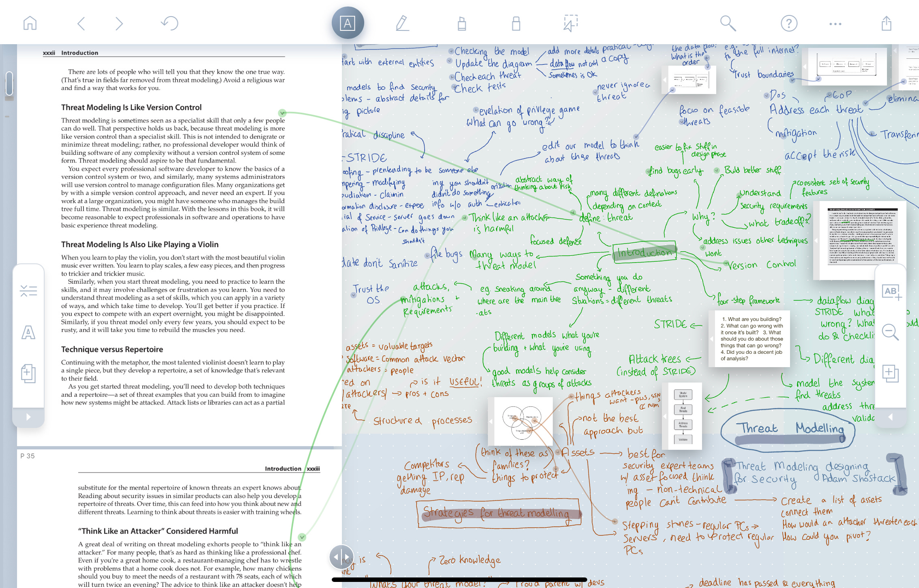Collapse the left side panel arrow

coord(28,417)
